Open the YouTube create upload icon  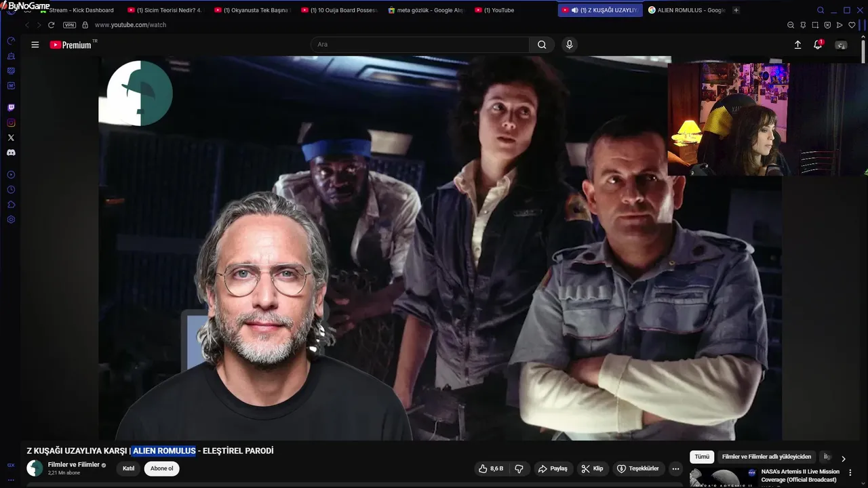coord(797,45)
